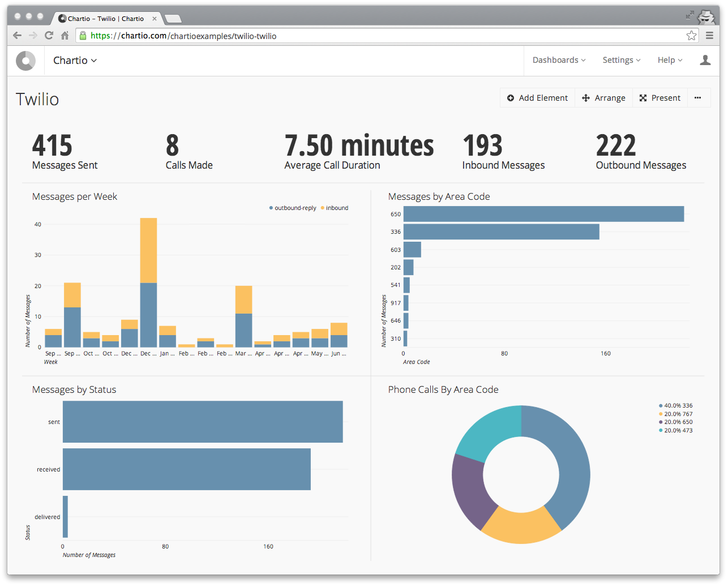
Task: Open the more options ellipsis button
Action: click(697, 98)
